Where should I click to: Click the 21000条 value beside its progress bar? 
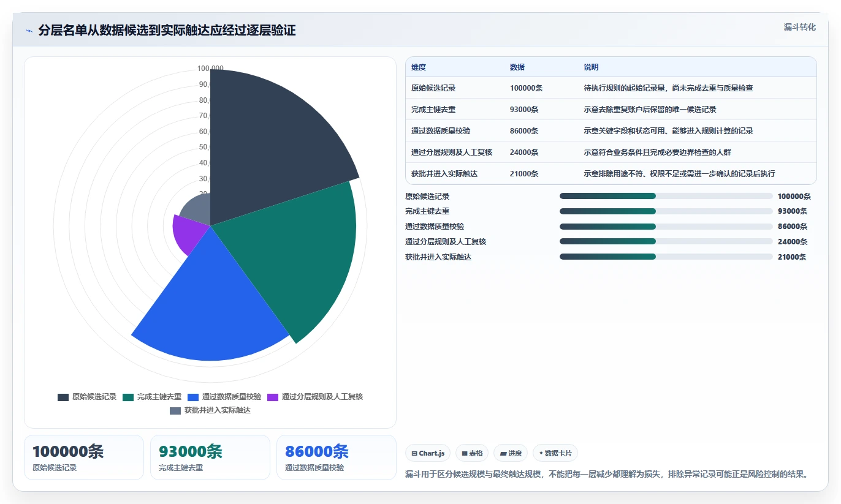coord(792,257)
